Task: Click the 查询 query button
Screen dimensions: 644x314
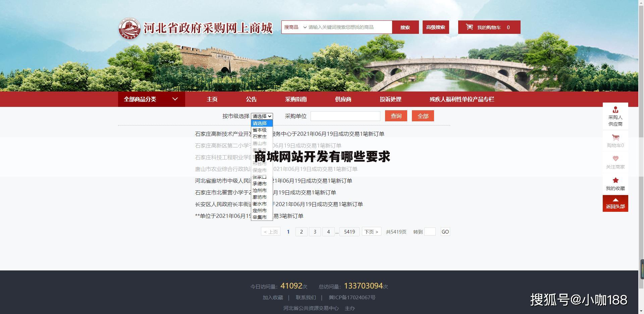Action: click(x=396, y=116)
